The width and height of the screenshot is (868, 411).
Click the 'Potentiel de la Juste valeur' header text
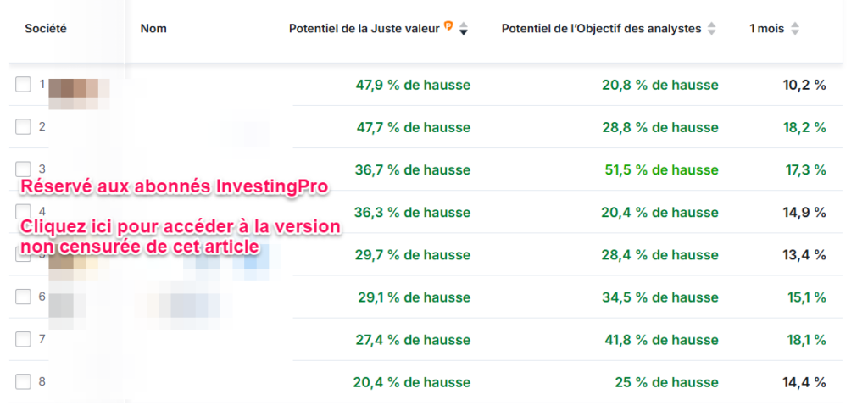pyautogui.click(x=364, y=28)
